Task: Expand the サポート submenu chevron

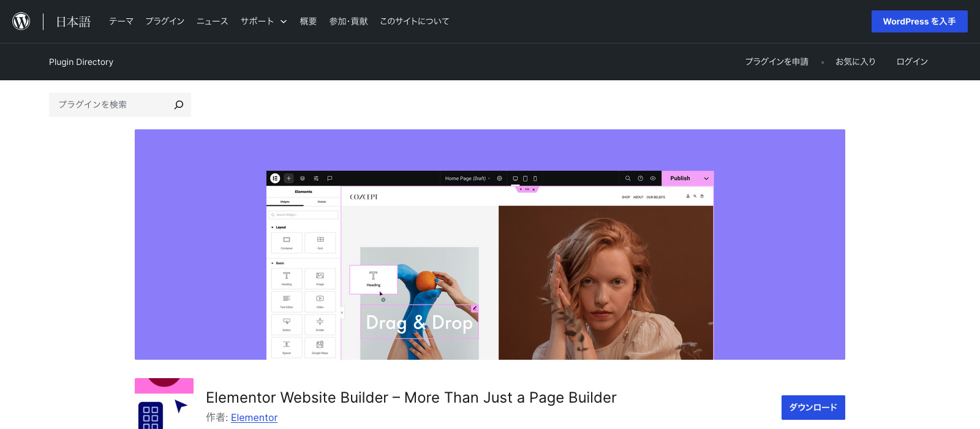Action: pos(284,21)
